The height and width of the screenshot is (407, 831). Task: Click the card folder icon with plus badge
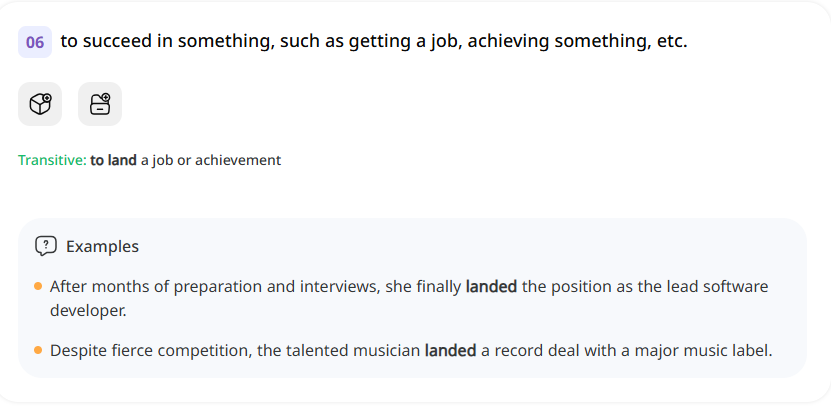[100, 104]
